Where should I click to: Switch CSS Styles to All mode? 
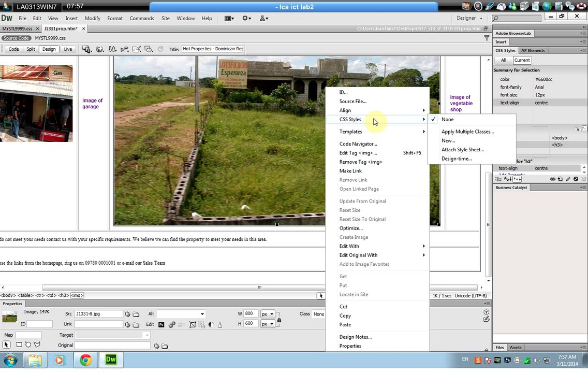point(503,60)
